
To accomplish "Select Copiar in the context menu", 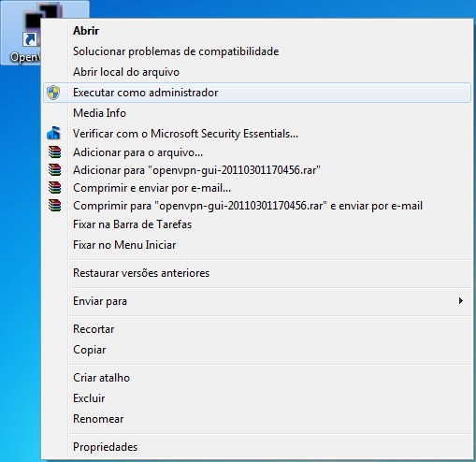I will tap(257, 350).
